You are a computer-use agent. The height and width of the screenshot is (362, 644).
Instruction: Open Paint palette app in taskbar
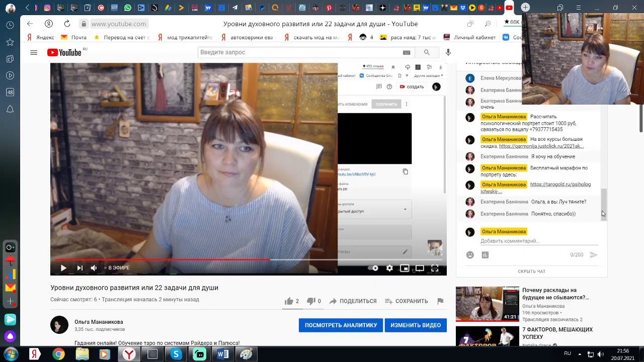(246, 354)
